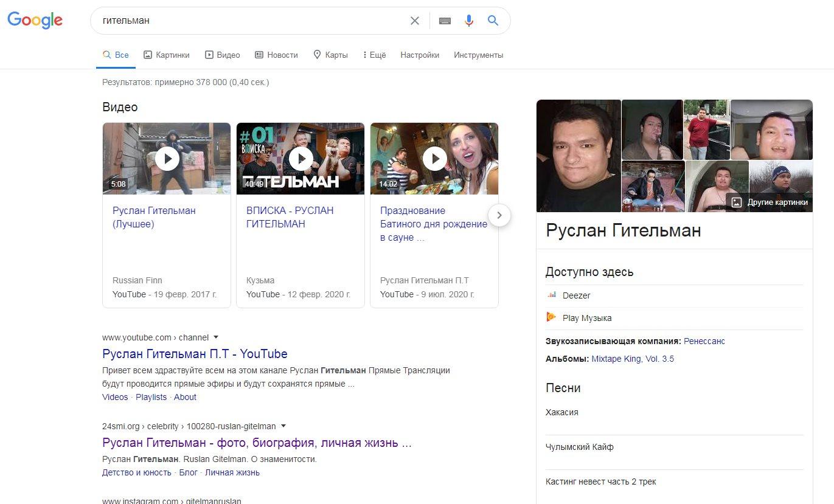The image size is (834, 504).
Task: Open the Личная жизнь sitelink
Action: tap(232, 472)
